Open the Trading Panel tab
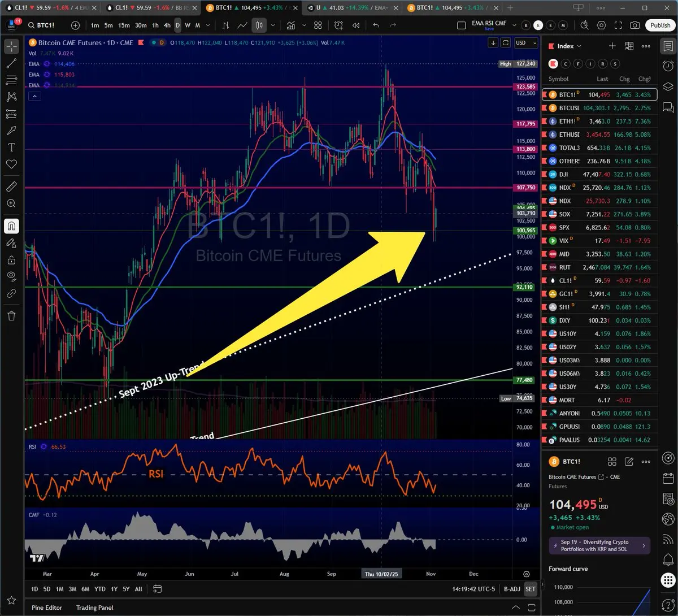Image resolution: width=678 pixels, height=616 pixels. pyautogui.click(x=95, y=608)
